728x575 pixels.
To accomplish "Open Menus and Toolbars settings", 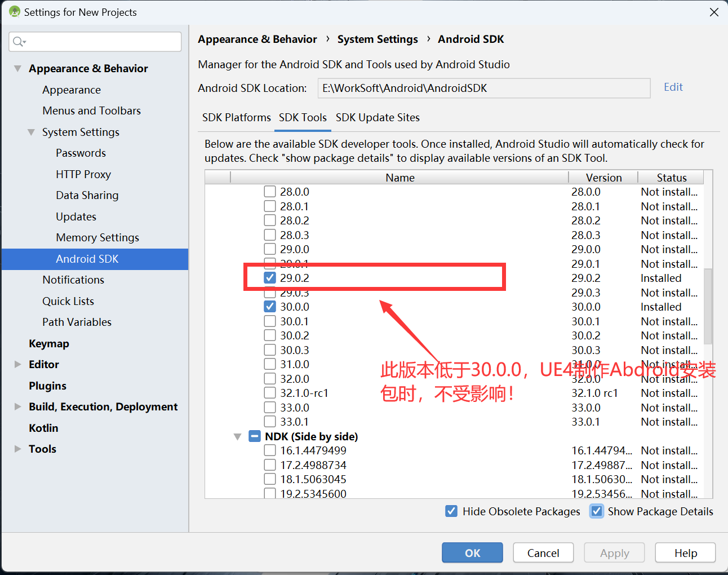I will click(91, 111).
